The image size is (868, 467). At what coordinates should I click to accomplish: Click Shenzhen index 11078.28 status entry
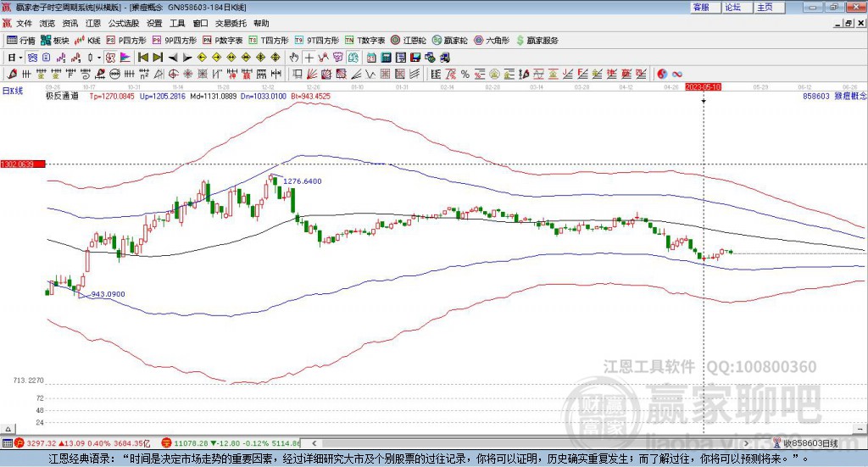tap(231, 443)
